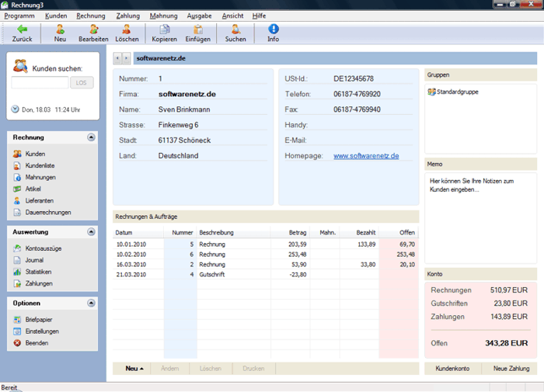Click the Bearbeiten edit toolbar icon
Viewport: 544px width, 392px height.
93,29
